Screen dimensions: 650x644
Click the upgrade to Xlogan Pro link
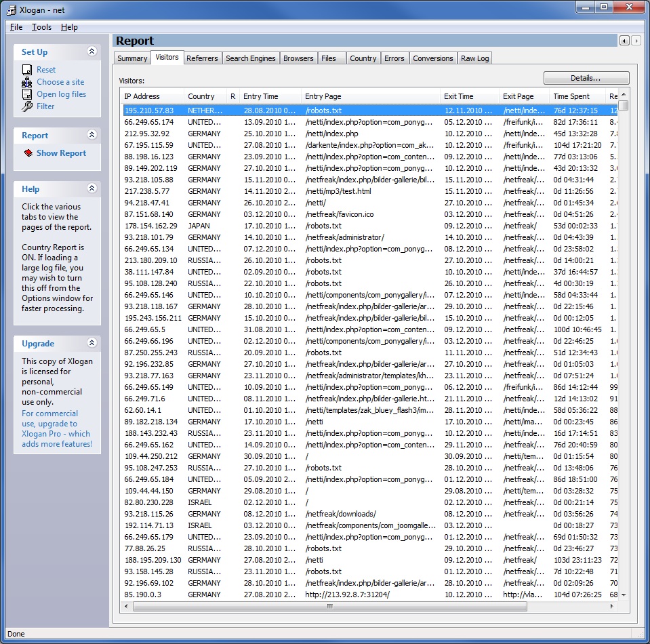coord(57,429)
